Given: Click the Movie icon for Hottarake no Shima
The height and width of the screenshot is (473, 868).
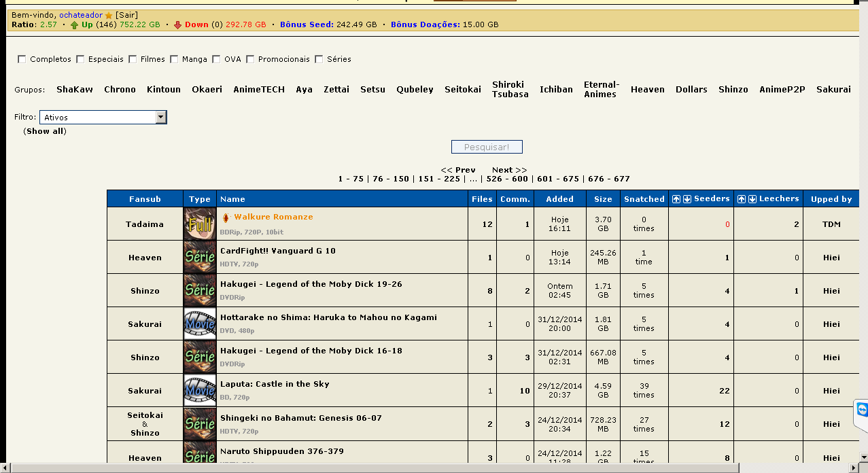Looking at the screenshot, I should (200, 323).
